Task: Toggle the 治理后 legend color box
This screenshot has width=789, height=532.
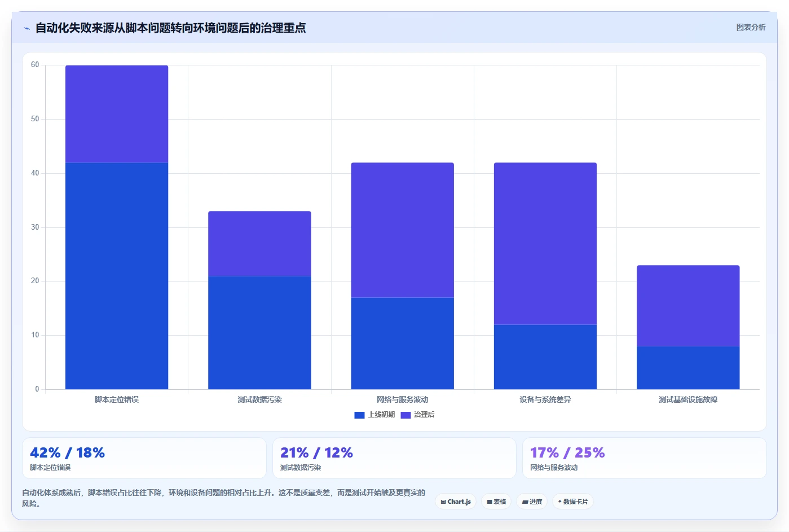Action: point(405,415)
